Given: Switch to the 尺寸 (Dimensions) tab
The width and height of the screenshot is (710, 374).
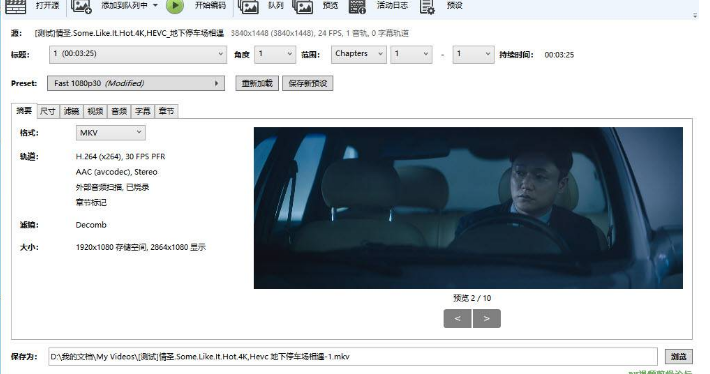Looking at the screenshot, I should 48,111.
